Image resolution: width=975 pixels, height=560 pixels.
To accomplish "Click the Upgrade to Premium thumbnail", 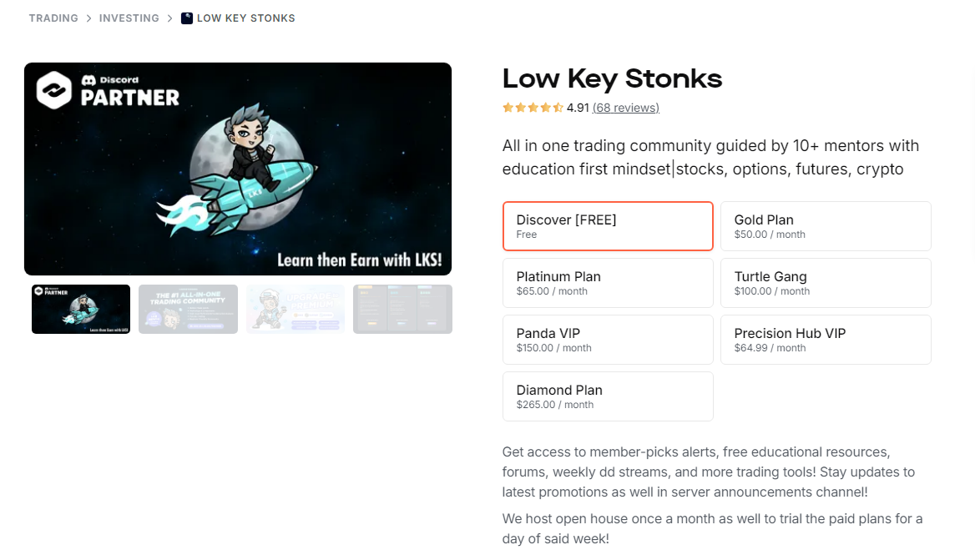I will click(295, 308).
